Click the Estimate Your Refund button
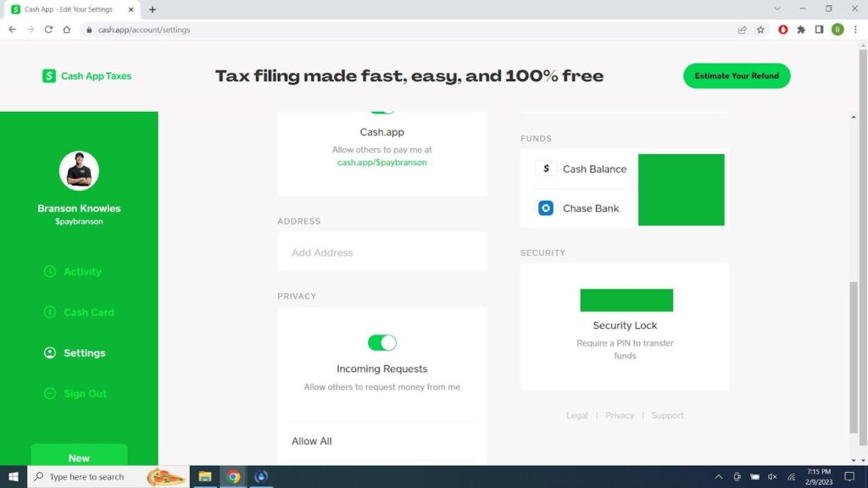 737,75
